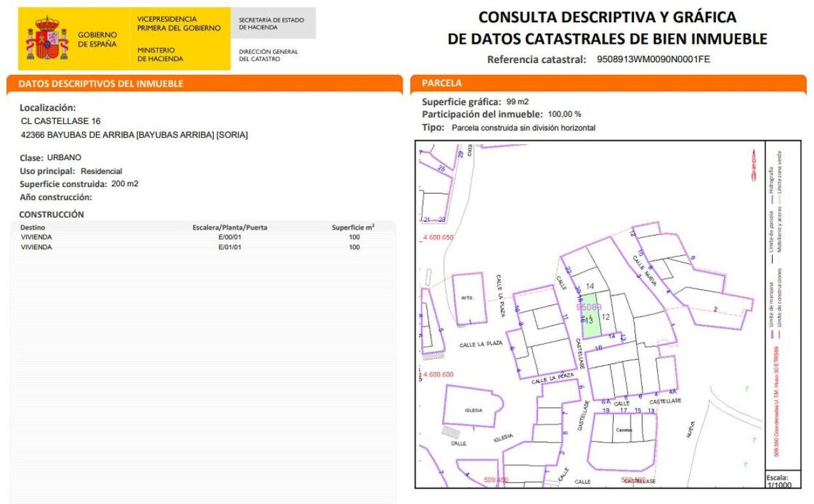The height and width of the screenshot is (504, 814).
Task: Click the AYTO. building on the map
Action: [470, 298]
